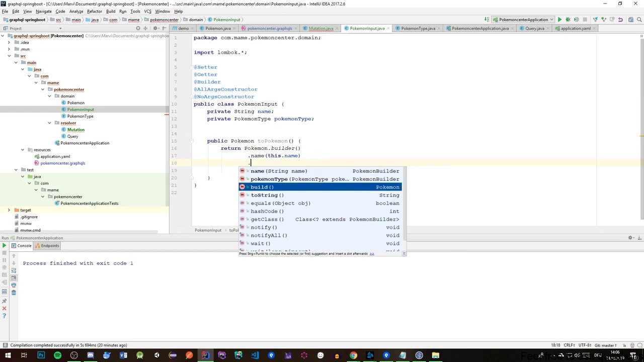The image size is (644, 362).
Task: Clear console with trash icon
Action: coord(14,293)
